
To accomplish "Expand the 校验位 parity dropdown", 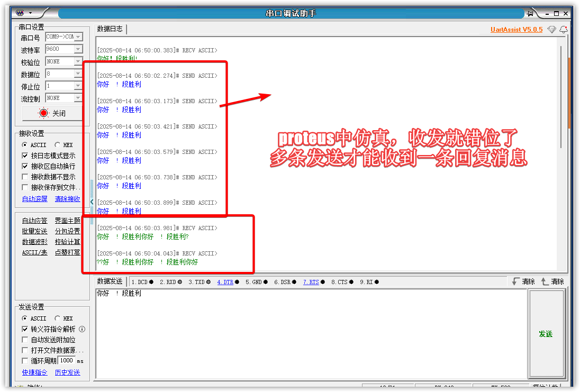I will [x=78, y=61].
